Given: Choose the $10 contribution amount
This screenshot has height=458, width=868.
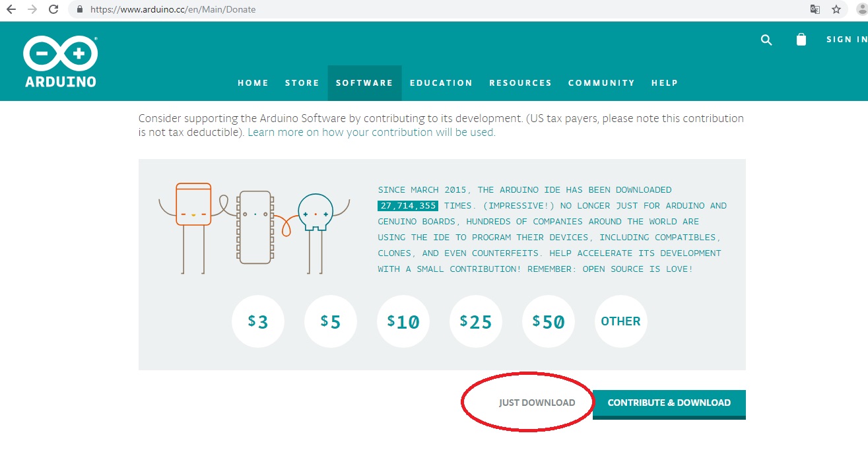Looking at the screenshot, I should point(403,321).
